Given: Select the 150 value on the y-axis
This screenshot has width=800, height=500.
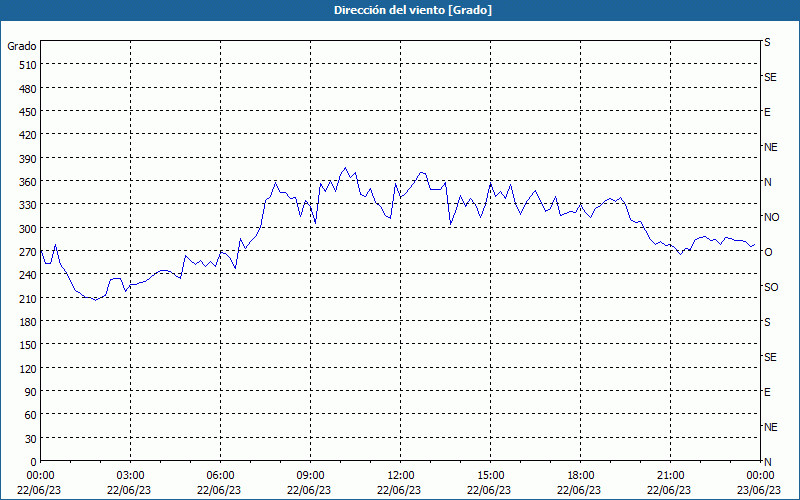Looking at the screenshot, I should click(26, 345).
